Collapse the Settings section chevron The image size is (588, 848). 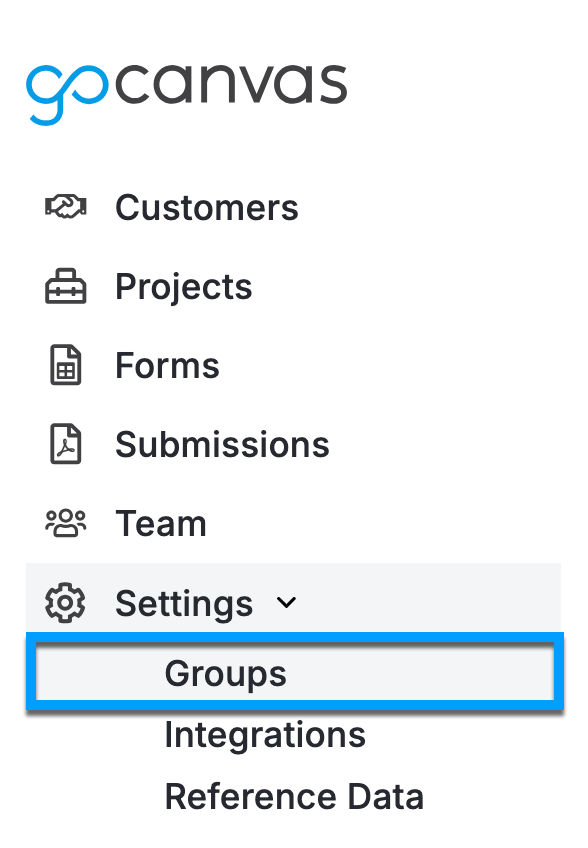[x=287, y=603]
